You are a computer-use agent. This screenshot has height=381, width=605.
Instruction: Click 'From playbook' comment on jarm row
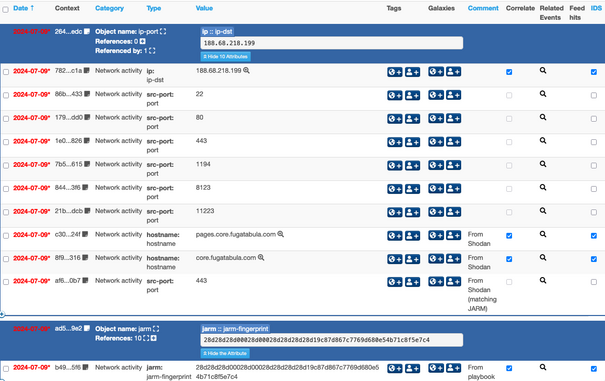pos(481,372)
